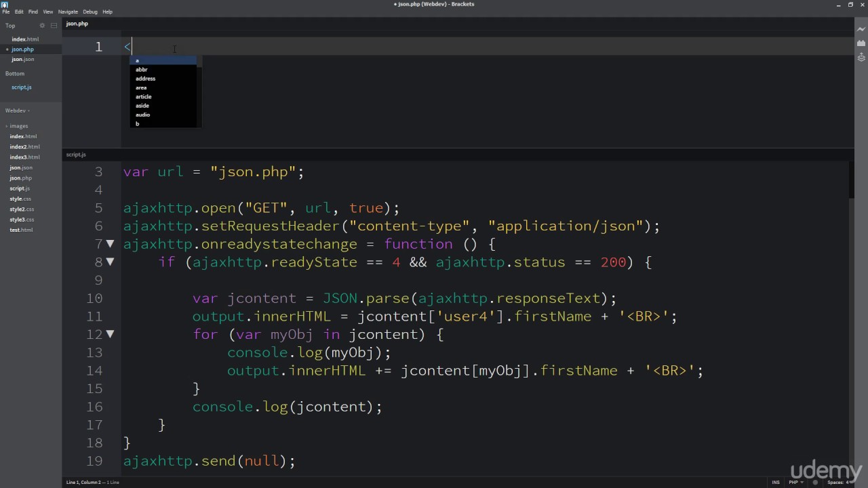Collapse the for loop fold on line 12
Image resolution: width=868 pixels, height=488 pixels.
pos(110,334)
